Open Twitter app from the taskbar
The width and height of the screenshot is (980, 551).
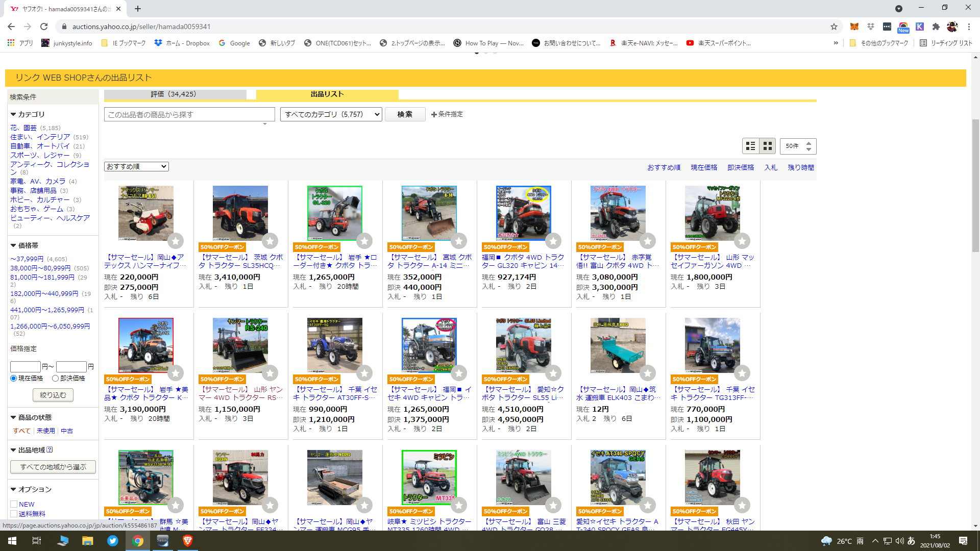(113, 541)
